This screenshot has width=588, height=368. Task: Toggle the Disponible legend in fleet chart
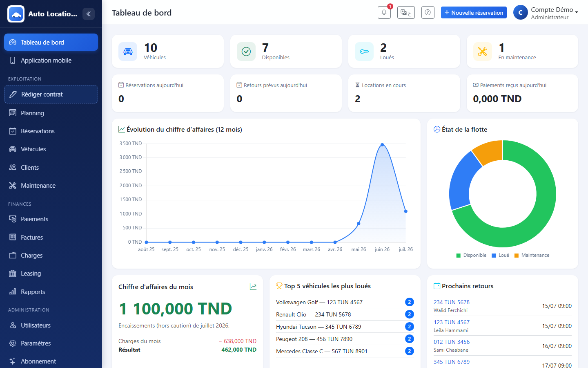click(471, 255)
